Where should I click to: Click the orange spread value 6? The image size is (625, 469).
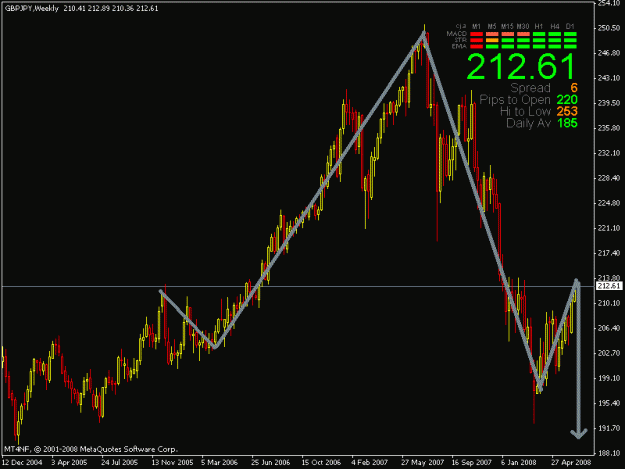point(574,88)
